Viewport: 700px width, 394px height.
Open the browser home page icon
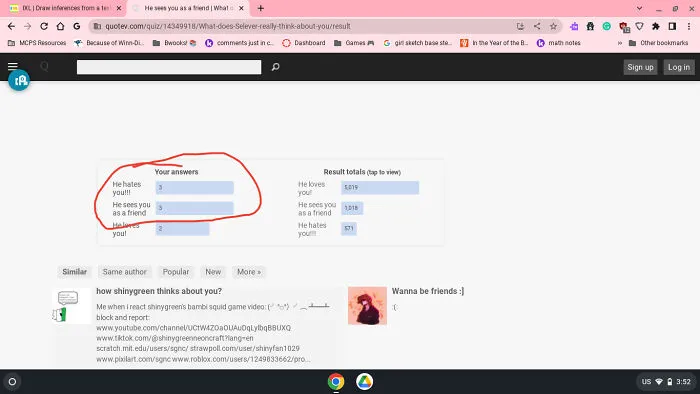point(60,26)
